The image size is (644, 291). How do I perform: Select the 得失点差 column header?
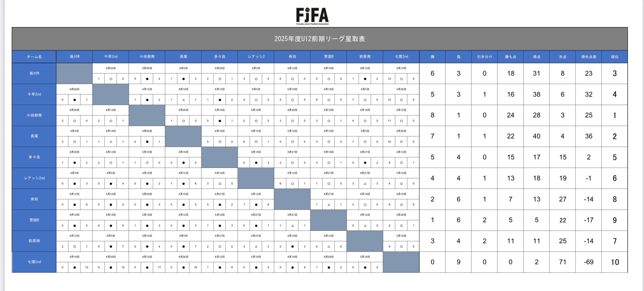click(x=589, y=57)
